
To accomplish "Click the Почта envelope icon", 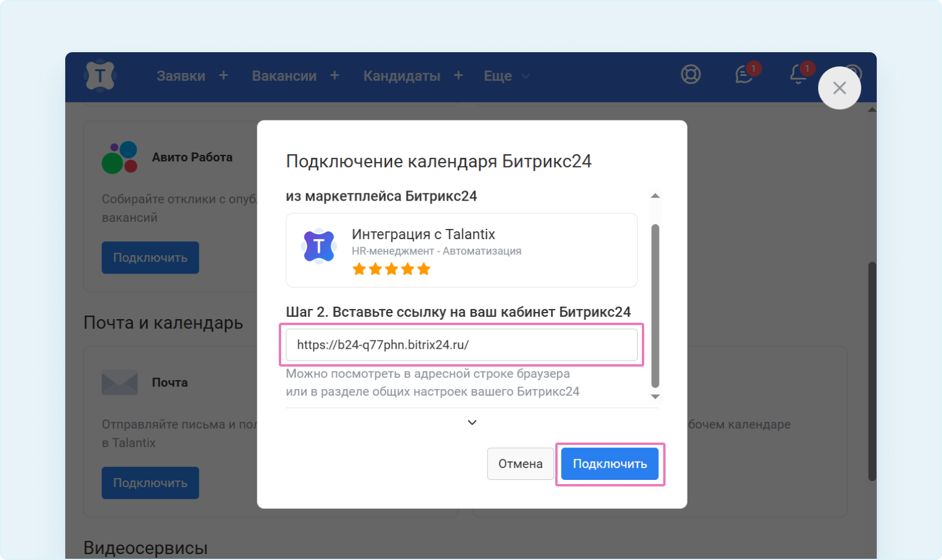I will coord(120,383).
